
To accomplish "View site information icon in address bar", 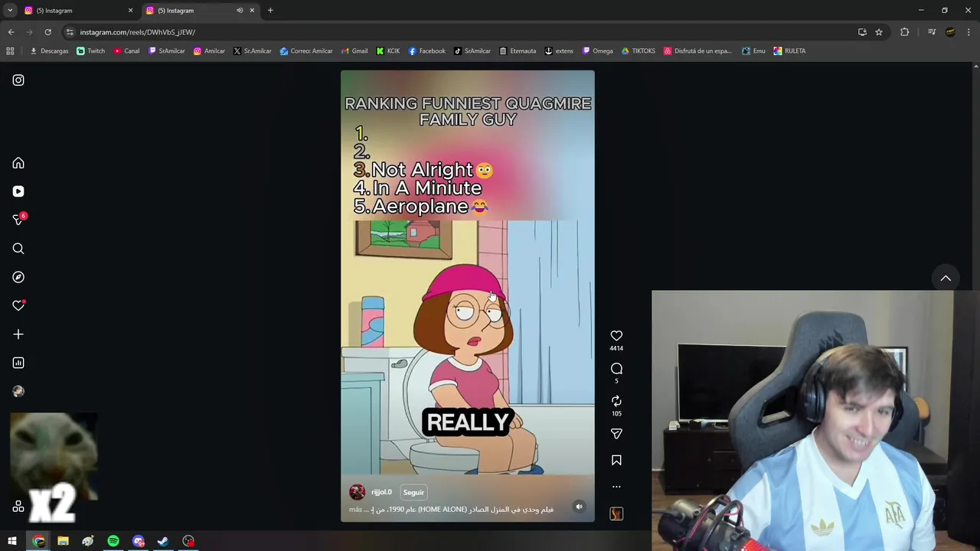I will (70, 32).
